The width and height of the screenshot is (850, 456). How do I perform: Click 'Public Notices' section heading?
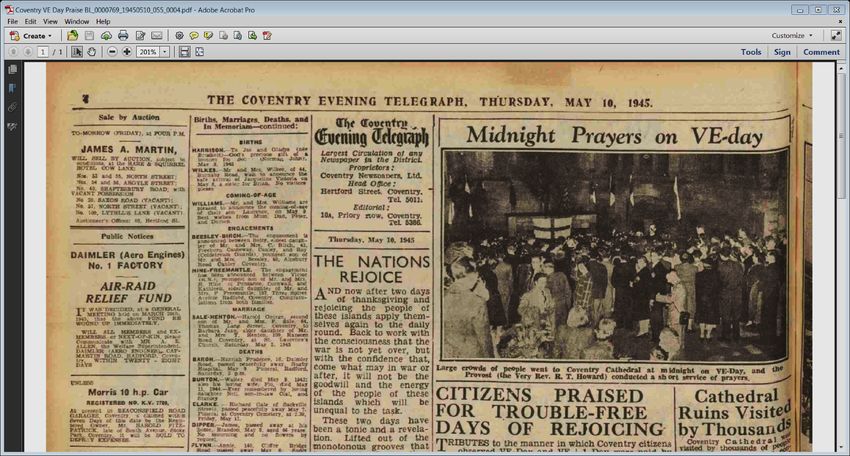(127, 236)
